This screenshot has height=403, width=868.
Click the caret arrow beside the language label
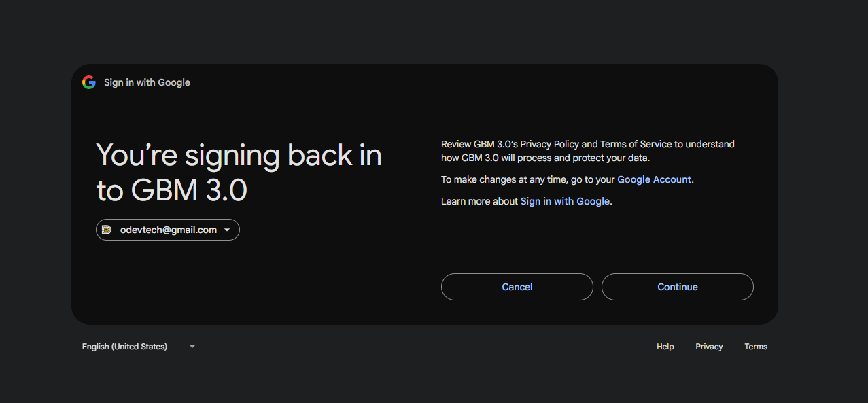pos(192,347)
